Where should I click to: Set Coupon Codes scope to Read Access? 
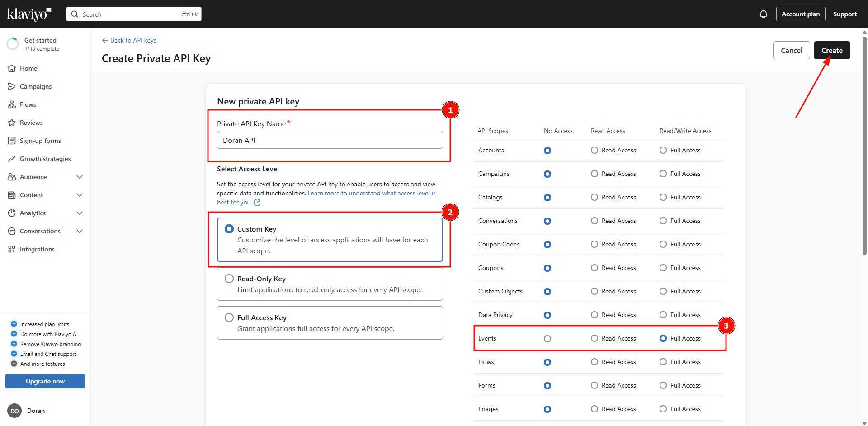(x=594, y=244)
